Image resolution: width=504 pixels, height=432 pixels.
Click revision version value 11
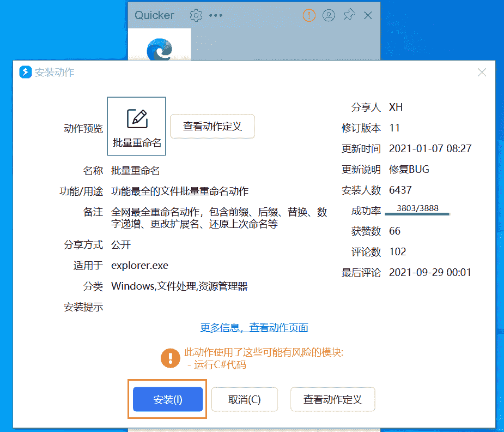click(394, 128)
